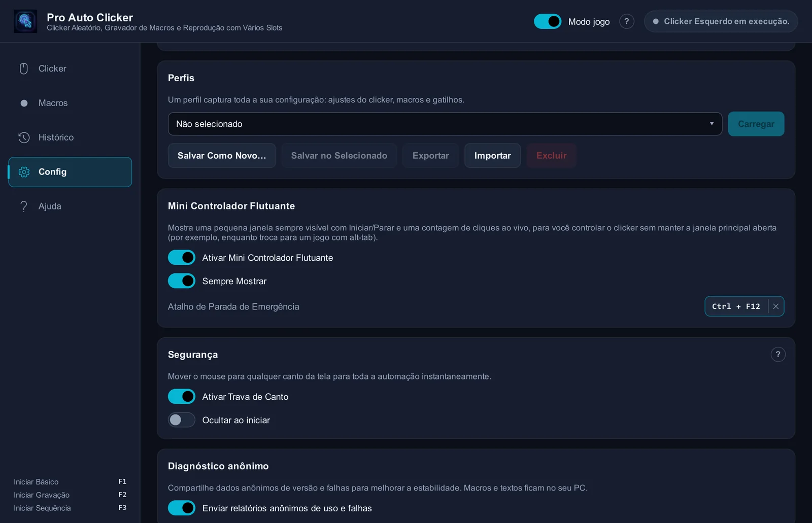Turn off Ativar Trava de Canto
The height and width of the screenshot is (523, 812).
182,397
